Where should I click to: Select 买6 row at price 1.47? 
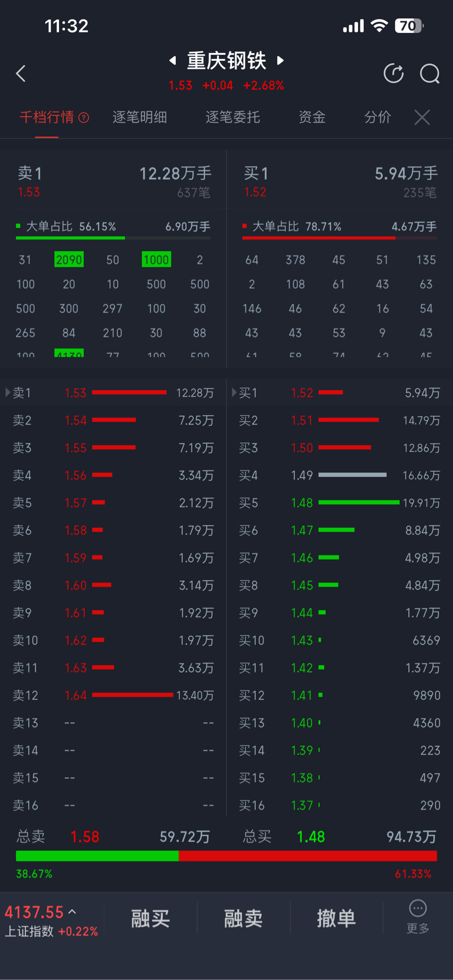pos(340,530)
